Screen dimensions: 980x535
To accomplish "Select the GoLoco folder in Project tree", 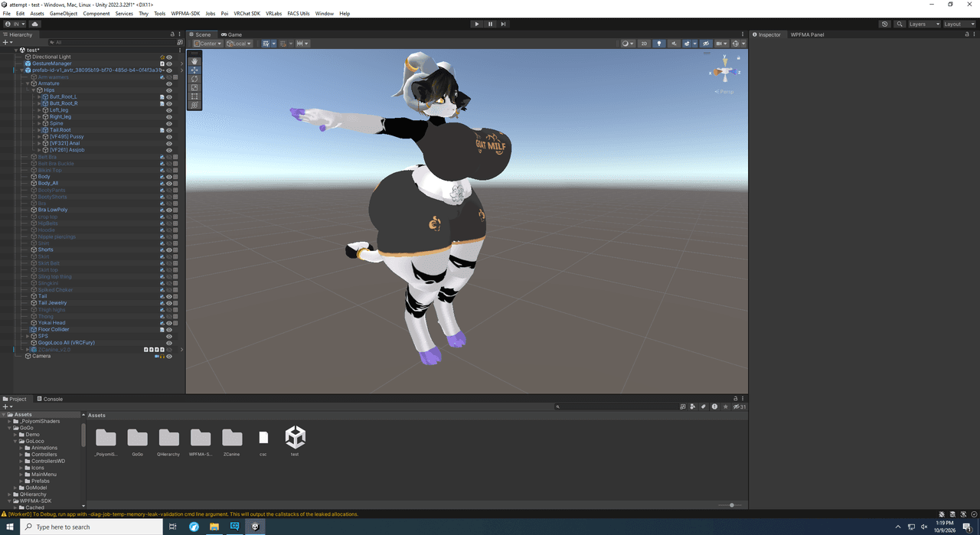I will [x=35, y=442].
